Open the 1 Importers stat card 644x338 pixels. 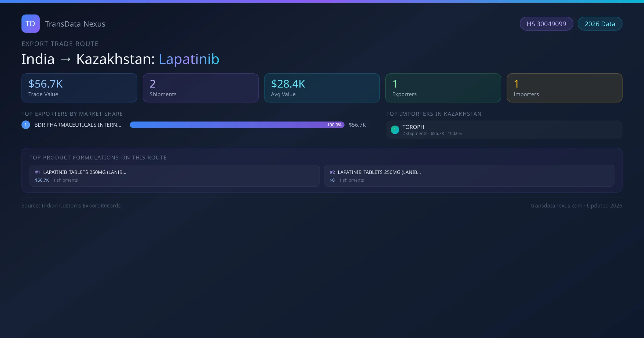(564, 88)
